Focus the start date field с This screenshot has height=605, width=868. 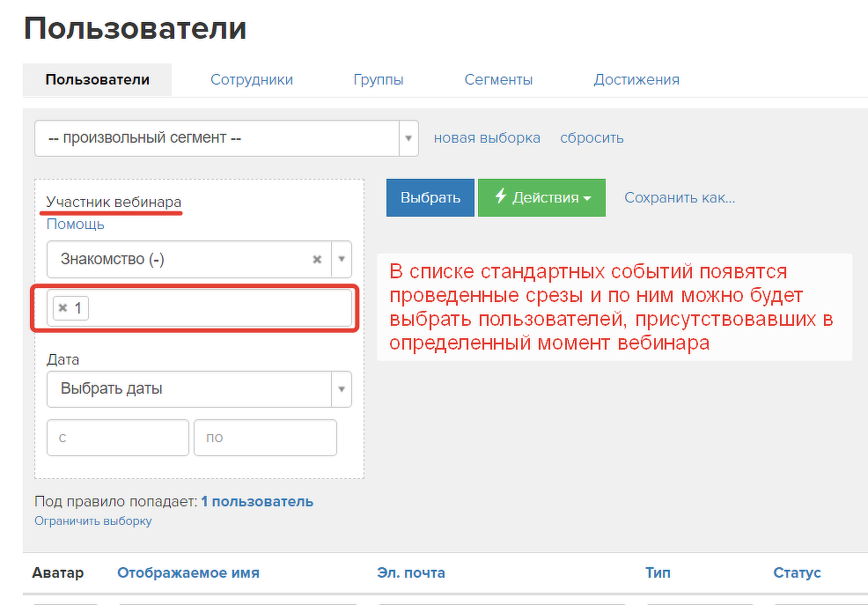(118, 438)
